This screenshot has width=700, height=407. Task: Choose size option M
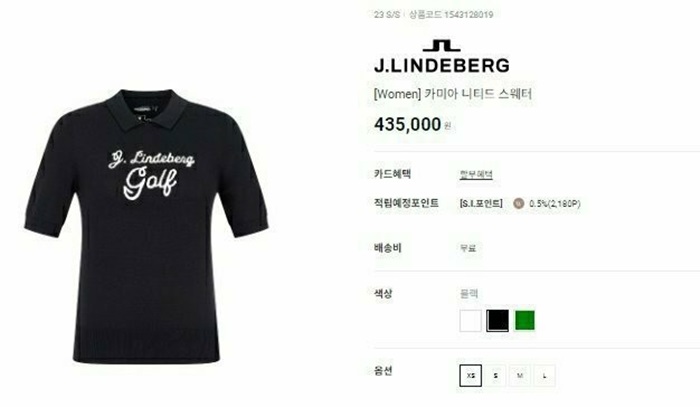pyautogui.click(x=520, y=376)
